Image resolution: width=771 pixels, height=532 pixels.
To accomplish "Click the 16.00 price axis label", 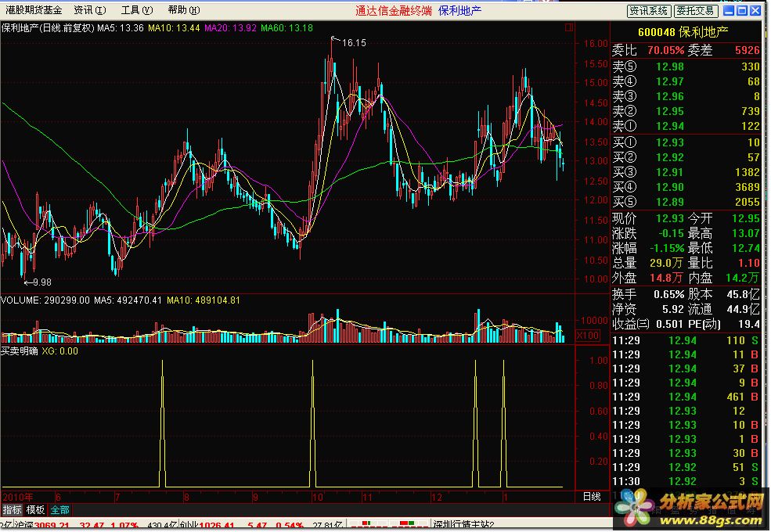I will pos(596,44).
